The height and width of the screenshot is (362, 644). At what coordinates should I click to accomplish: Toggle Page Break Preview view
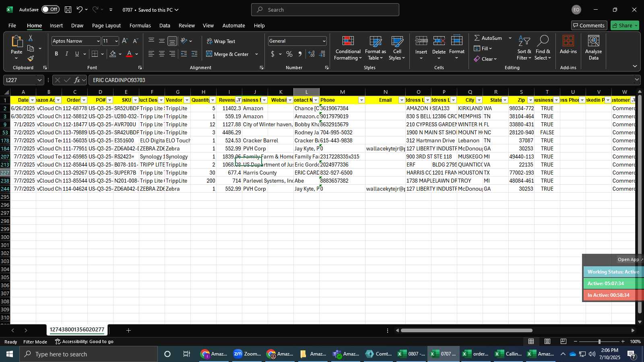(x=563, y=341)
